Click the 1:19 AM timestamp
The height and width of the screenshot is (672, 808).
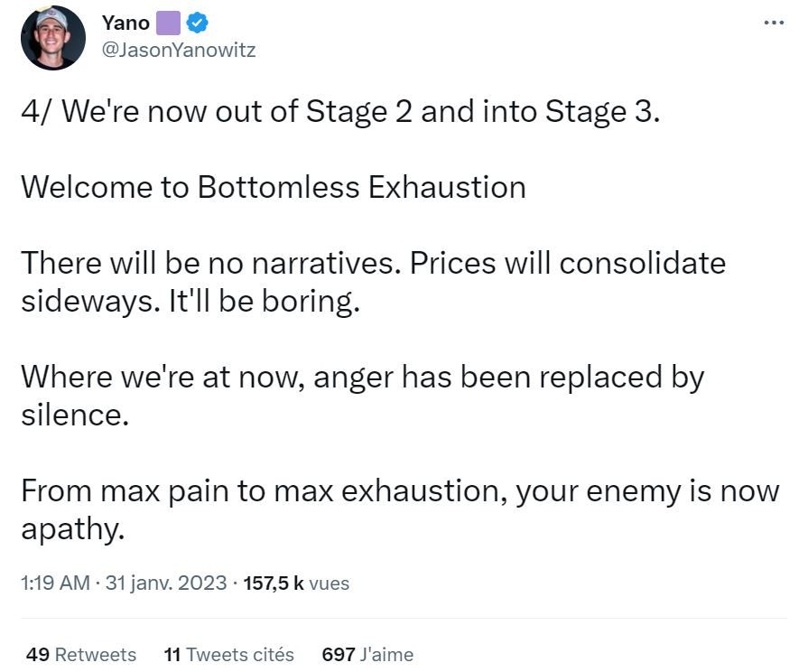[55, 583]
